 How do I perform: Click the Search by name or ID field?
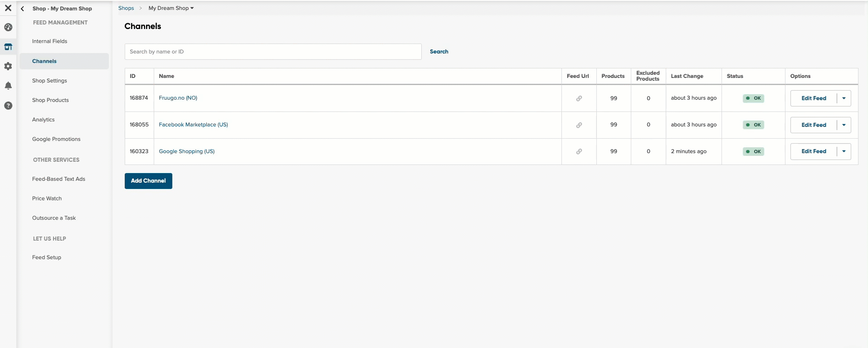click(273, 52)
